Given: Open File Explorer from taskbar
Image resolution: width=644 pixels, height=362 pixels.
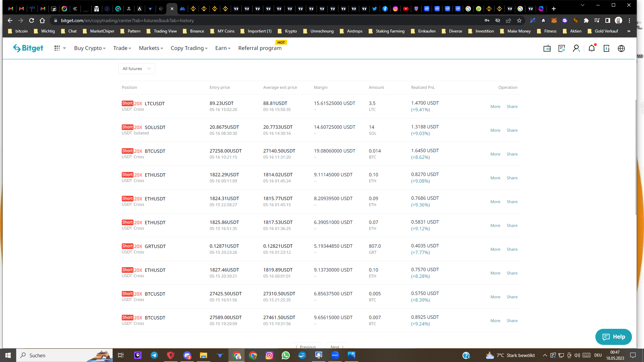Looking at the screenshot, I should coord(204,355).
